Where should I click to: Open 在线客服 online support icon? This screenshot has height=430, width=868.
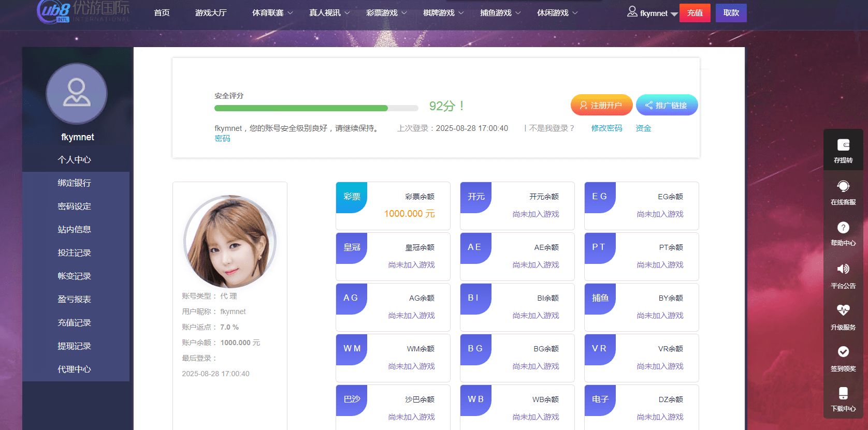pyautogui.click(x=843, y=186)
